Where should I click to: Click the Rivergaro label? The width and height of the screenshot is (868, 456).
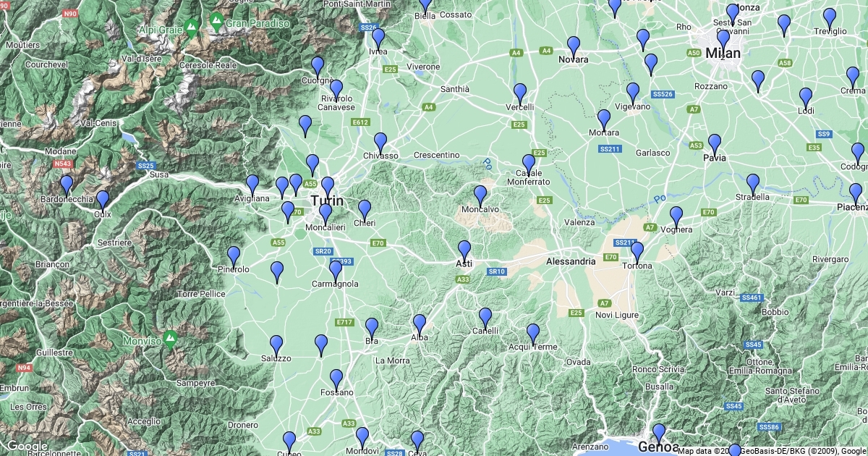[830, 259]
